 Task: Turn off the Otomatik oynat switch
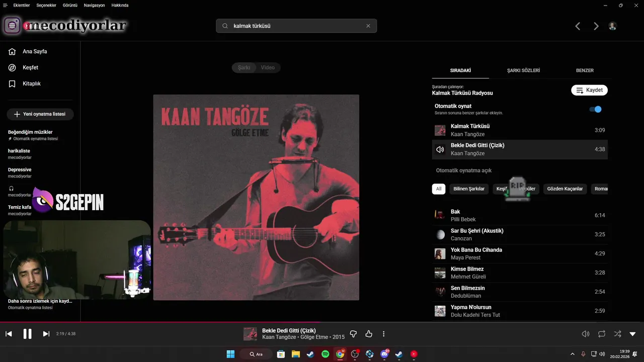click(x=596, y=109)
